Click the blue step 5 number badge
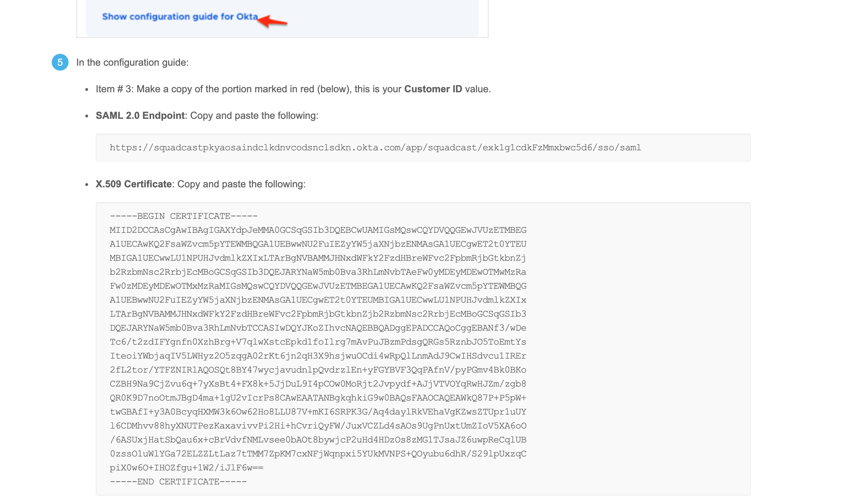The image size is (864, 504). point(60,62)
